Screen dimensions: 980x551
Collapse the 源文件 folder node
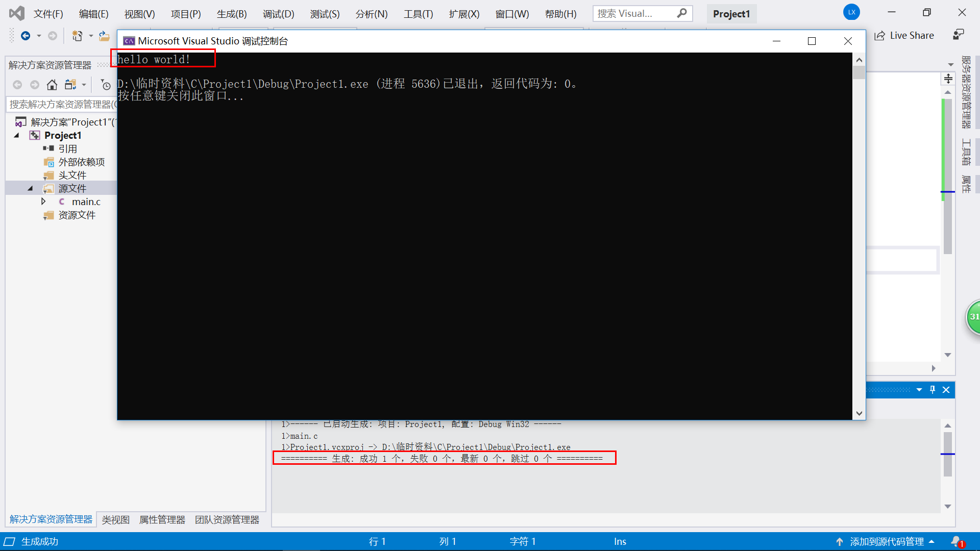(x=30, y=188)
